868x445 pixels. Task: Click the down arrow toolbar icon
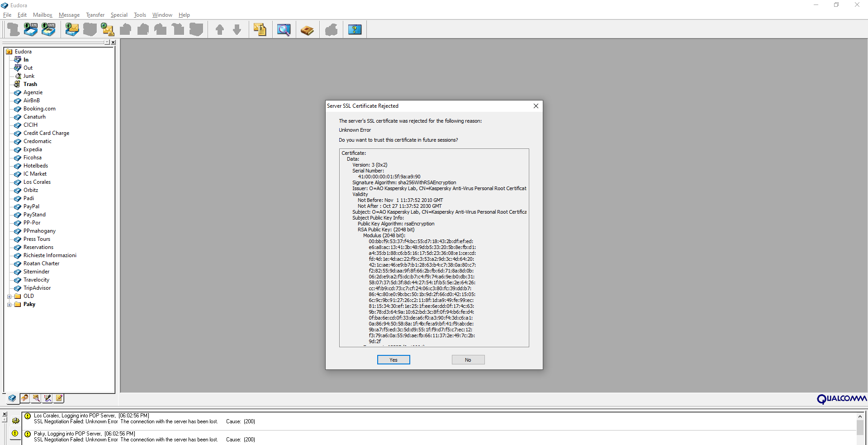click(237, 29)
